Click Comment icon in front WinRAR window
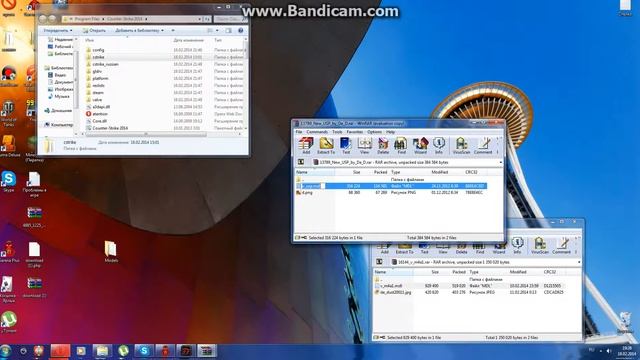640x360 pixels. [x=483, y=146]
